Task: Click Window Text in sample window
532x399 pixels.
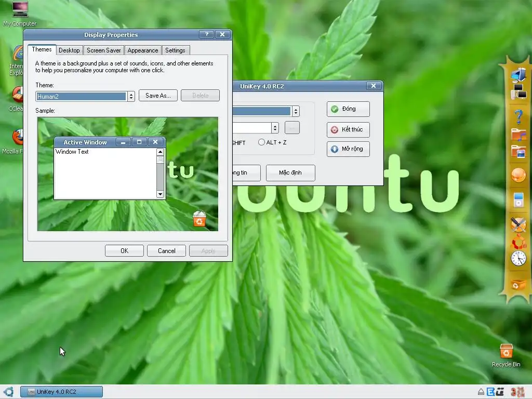Action: (x=72, y=152)
